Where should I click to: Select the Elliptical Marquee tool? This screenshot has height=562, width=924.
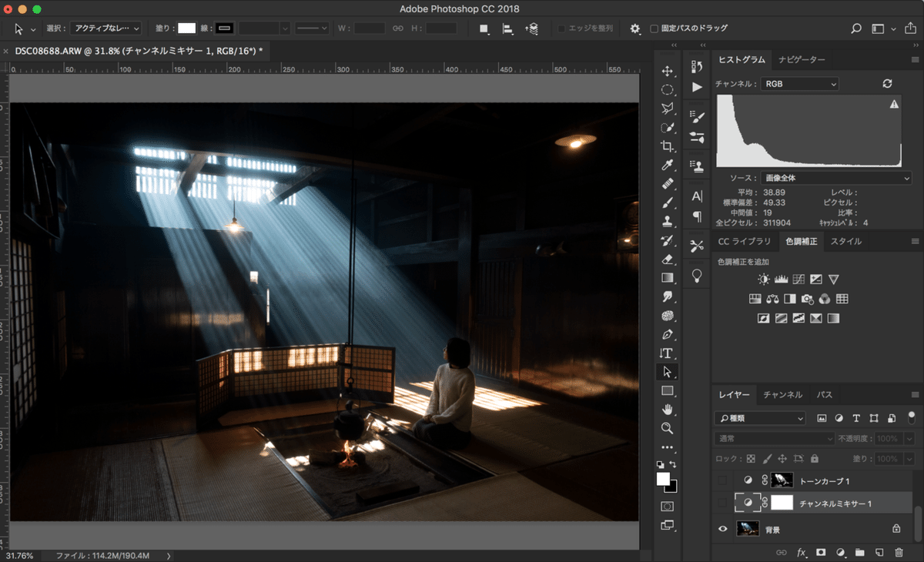[667, 89]
